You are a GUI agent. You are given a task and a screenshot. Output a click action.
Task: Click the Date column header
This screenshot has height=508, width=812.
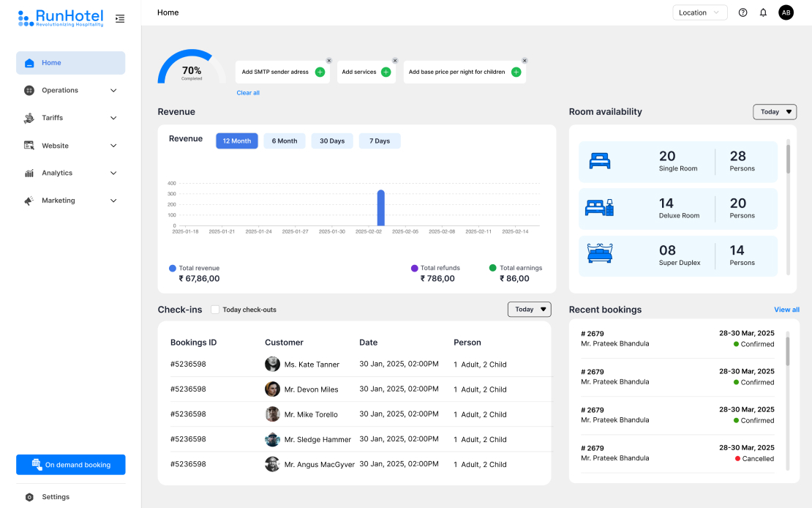coord(368,343)
